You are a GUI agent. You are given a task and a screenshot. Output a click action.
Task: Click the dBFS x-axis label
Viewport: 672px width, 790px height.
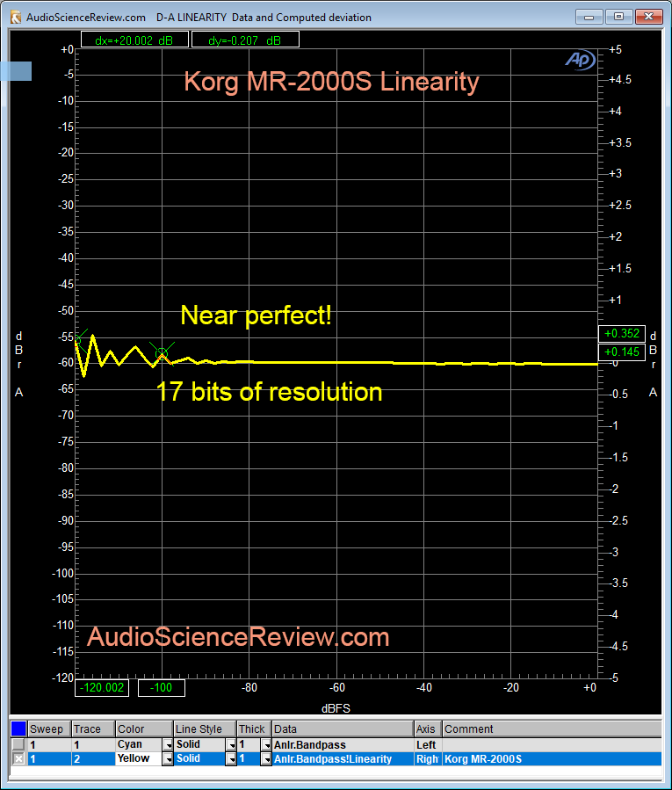coord(336,708)
